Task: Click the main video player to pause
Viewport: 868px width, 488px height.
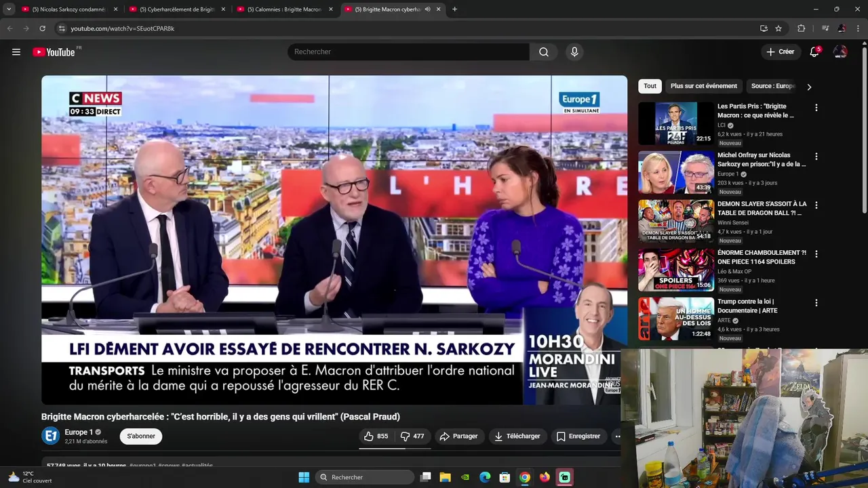Action: click(x=334, y=240)
